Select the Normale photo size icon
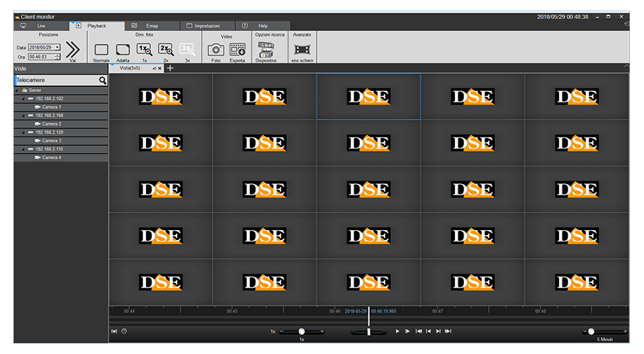Screen dimensions: 644x354 pos(101,50)
